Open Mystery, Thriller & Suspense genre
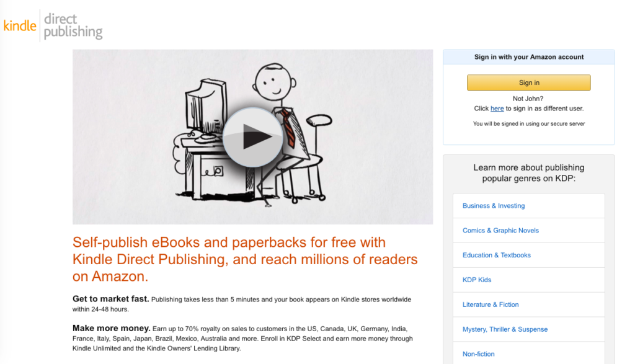Viewport: 635px width, 364px height. click(505, 329)
